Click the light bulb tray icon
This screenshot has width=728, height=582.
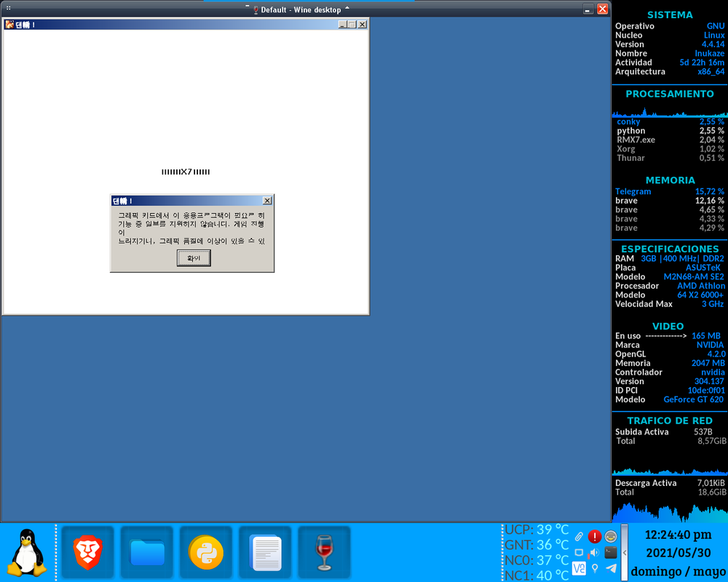[595, 568]
